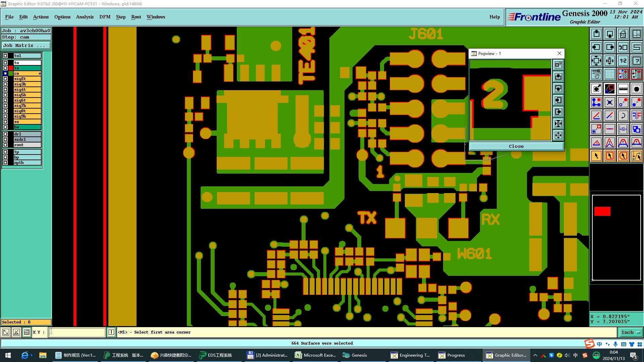This screenshot has width=644, height=362.
Task: Open the File menu
Action: (9, 17)
